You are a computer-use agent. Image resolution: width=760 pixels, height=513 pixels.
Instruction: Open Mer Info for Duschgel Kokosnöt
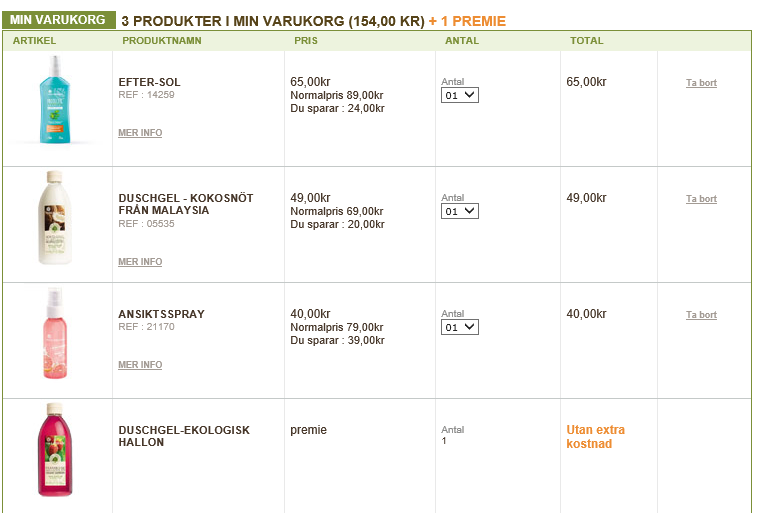[140, 262]
